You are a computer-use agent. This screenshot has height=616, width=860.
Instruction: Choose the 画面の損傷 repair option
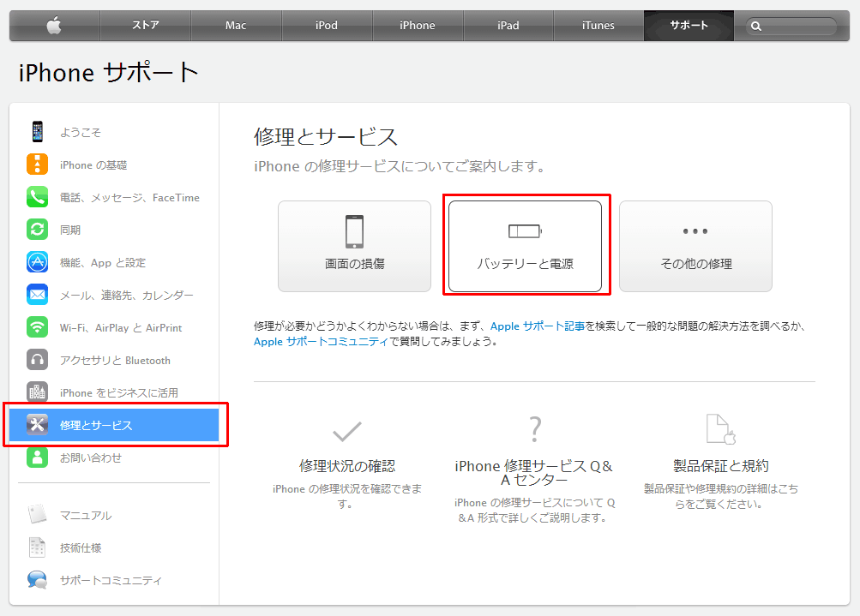click(354, 246)
